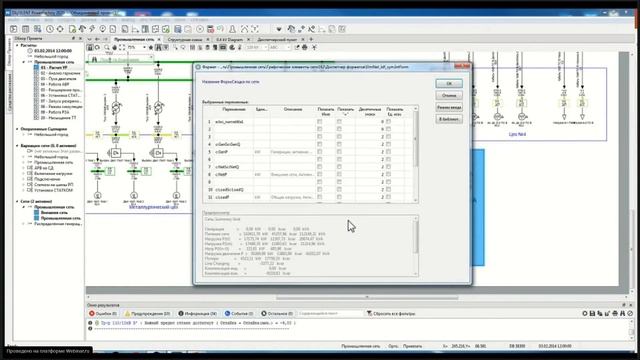Screen dimensions: 640x360
Task: Pin the Обзор Проекта panel
Action: 73,38
